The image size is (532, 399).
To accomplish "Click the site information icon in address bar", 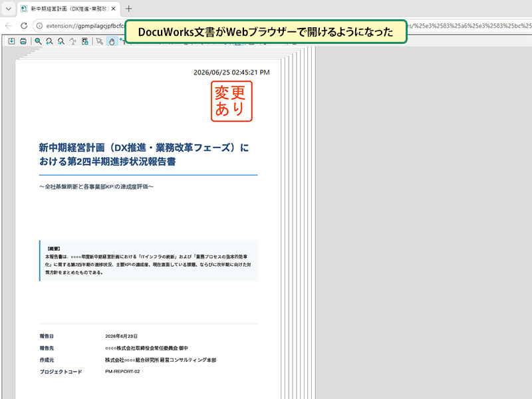I will [x=39, y=26].
